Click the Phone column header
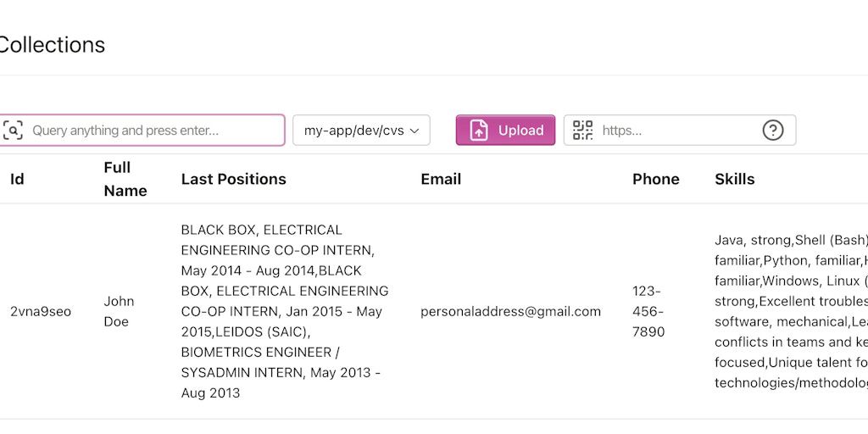The width and height of the screenshot is (868, 434). point(655,179)
